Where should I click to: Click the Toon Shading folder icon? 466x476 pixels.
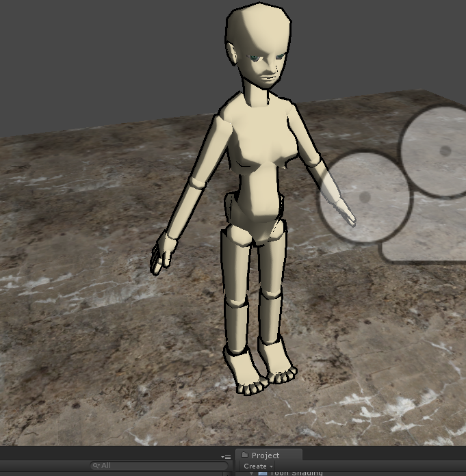pos(262,473)
